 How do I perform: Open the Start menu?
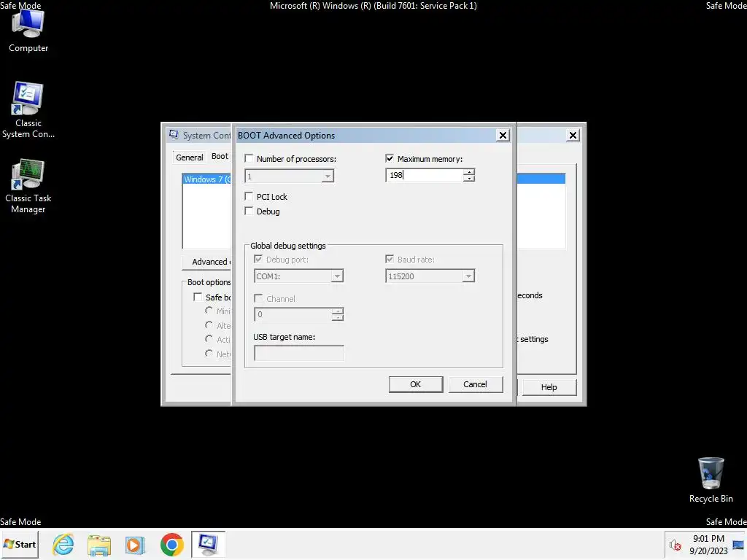(x=20, y=544)
